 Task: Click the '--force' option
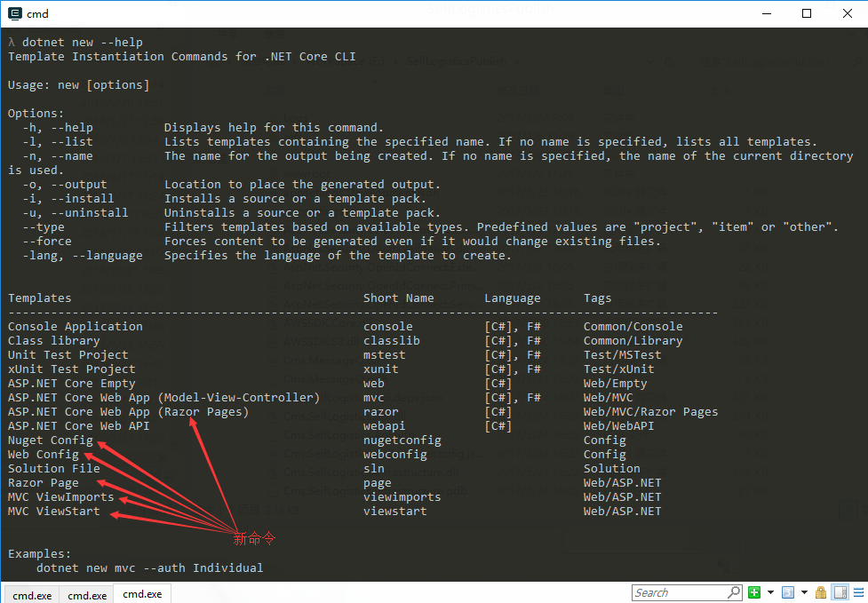47,242
